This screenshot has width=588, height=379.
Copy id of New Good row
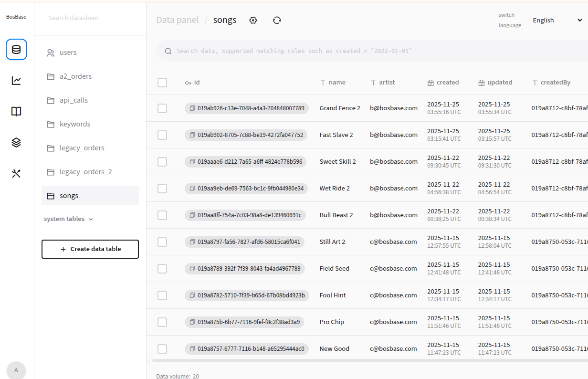192,349
